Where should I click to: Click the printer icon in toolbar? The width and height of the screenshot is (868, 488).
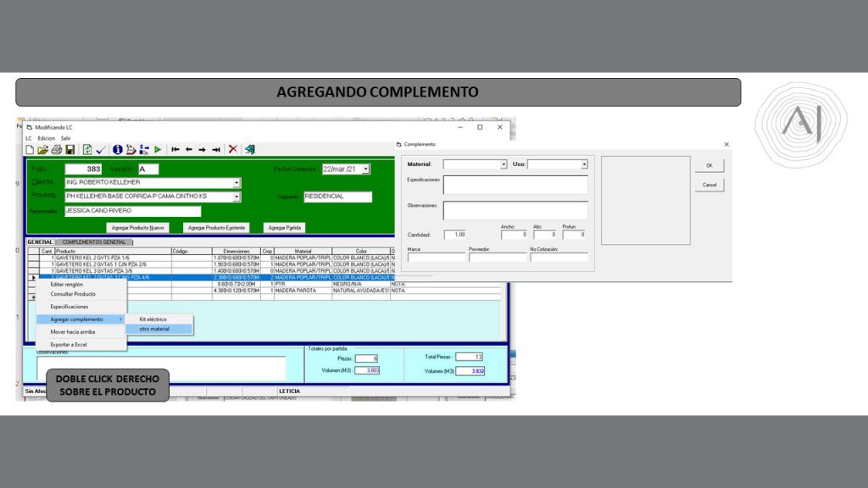pyautogui.click(x=57, y=149)
